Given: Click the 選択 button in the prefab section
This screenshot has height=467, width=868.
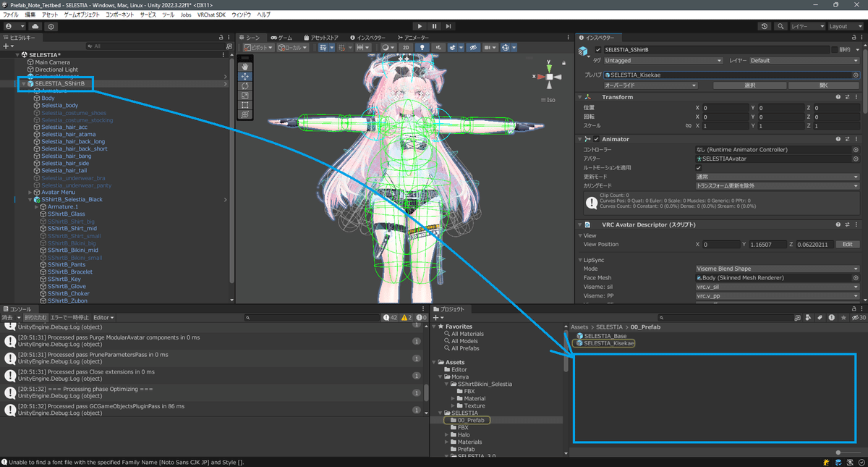Looking at the screenshot, I should click(x=749, y=85).
